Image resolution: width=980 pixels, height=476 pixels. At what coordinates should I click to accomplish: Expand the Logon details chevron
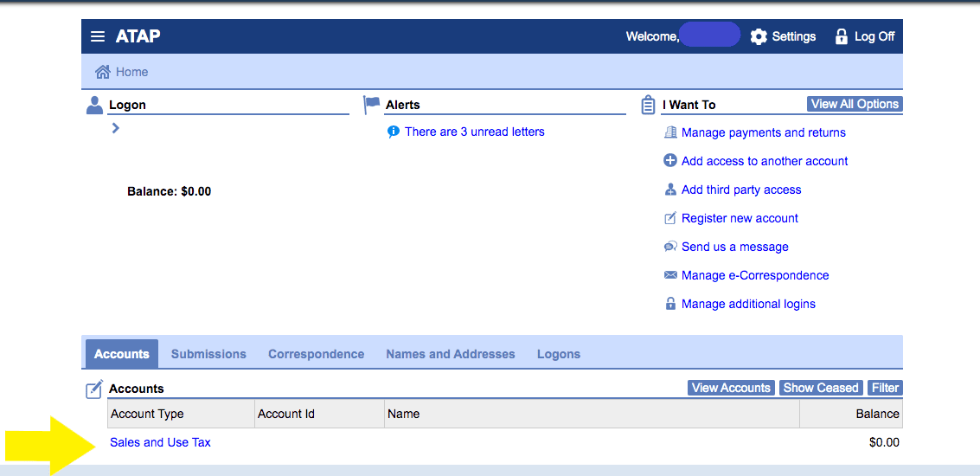[x=115, y=127]
